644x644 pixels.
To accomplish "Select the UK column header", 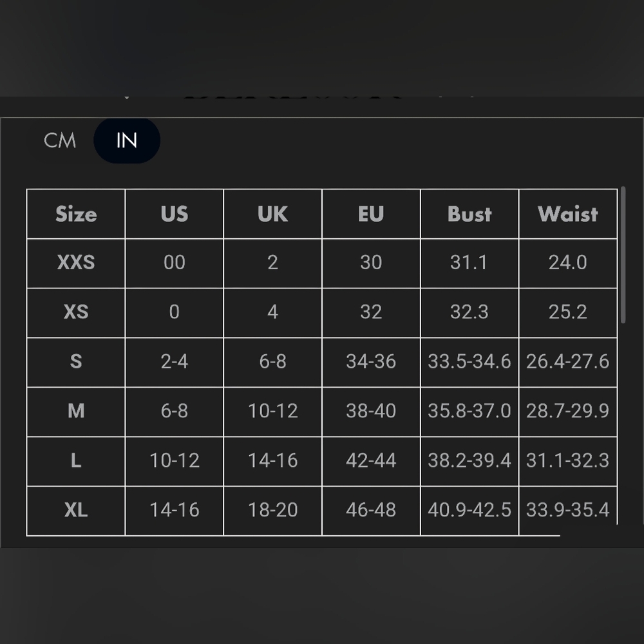I will 272,214.
